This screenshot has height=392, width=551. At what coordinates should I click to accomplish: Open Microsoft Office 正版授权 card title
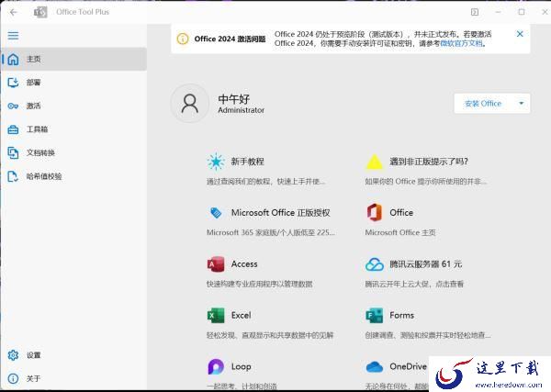(280, 212)
